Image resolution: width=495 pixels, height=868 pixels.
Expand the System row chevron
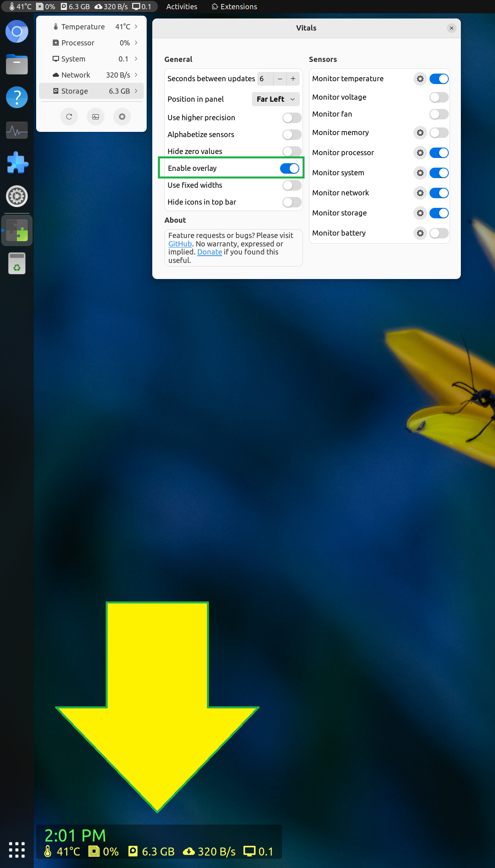(136, 59)
